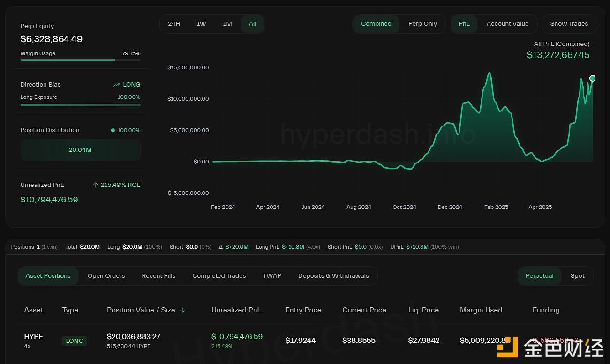Screen dimensions: 610x364
Task: Click the Show Trades button
Action: (569, 24)
